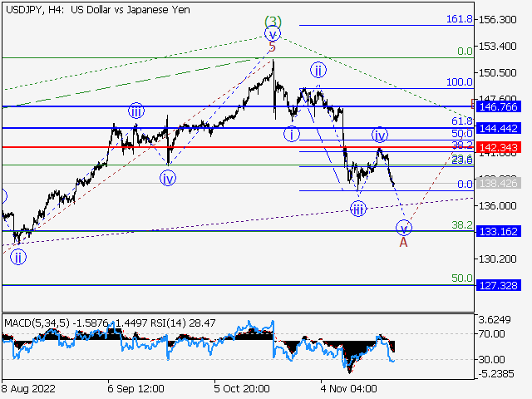532x399 pixels.
Task: Click the 3.6249 indicator scale value
Action: point(495,319)
